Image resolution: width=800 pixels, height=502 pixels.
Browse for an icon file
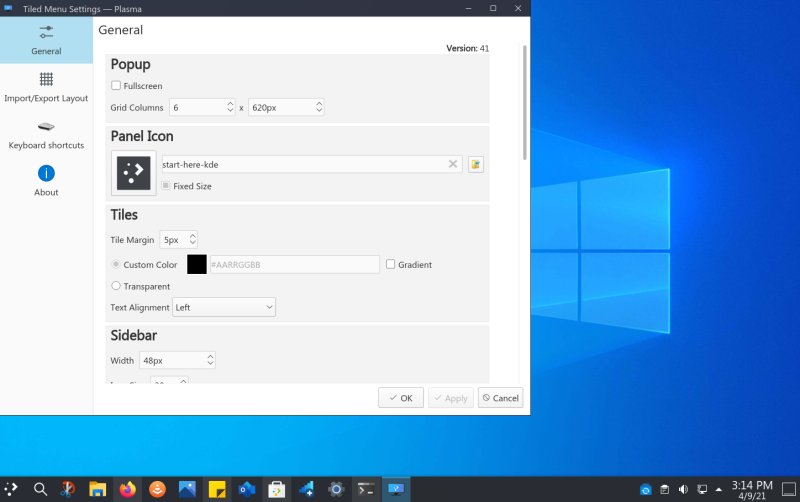click(x=476, y=164)
